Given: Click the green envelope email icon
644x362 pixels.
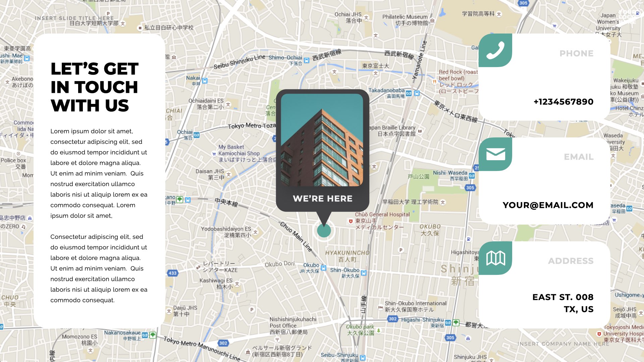Looking at the screenshot, I should point(495,154).
